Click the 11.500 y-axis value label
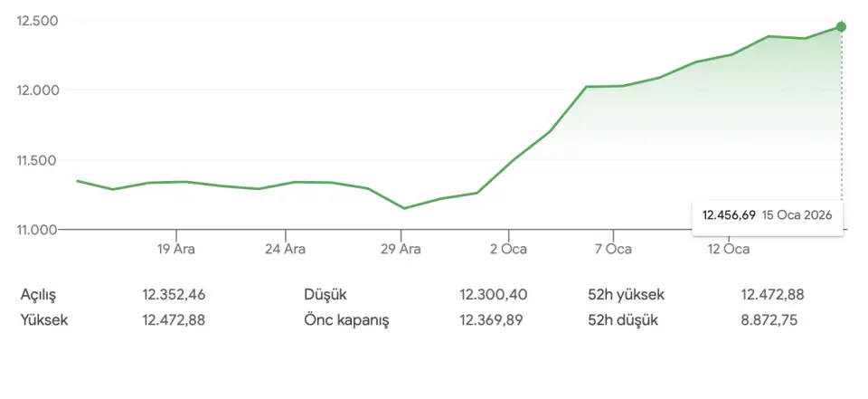This screenshot has height=399, width=868. (38, 160)
